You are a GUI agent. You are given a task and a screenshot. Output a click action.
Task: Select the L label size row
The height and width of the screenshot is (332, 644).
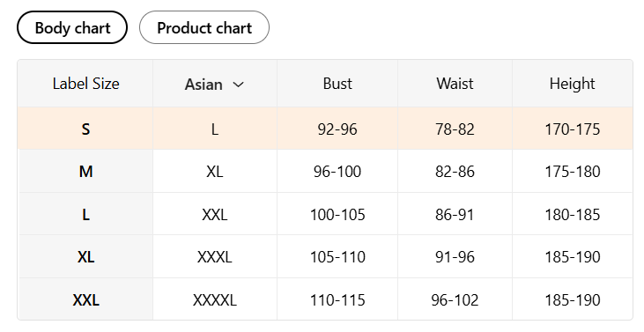pos(325,214)
